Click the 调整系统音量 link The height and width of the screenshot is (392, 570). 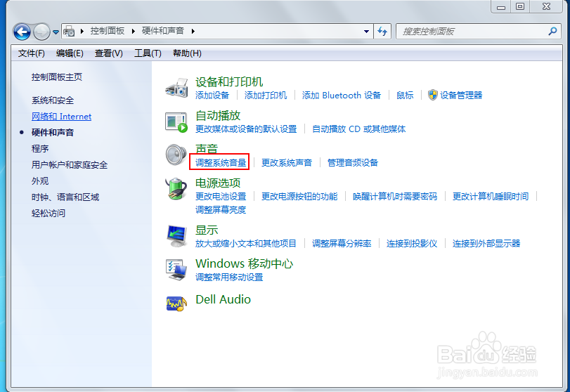pyautogui.click(x=221, y=162)
